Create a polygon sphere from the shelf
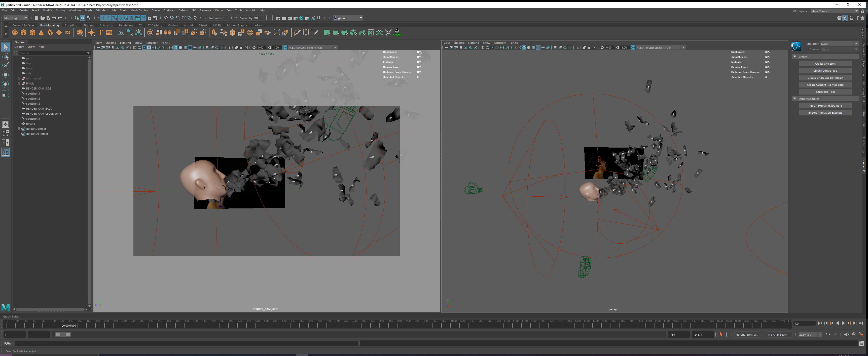 [x=15, y=33]
